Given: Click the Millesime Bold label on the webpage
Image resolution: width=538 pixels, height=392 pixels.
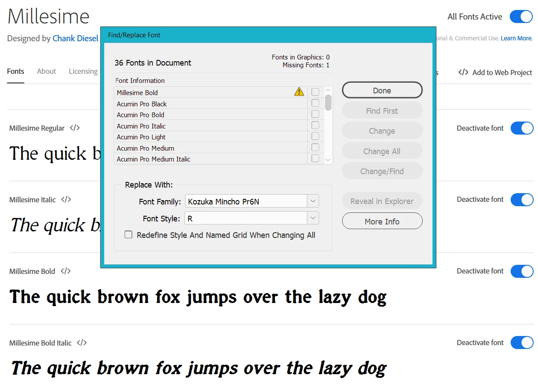Looking at the screenshot, I should [x=32, y=271].
